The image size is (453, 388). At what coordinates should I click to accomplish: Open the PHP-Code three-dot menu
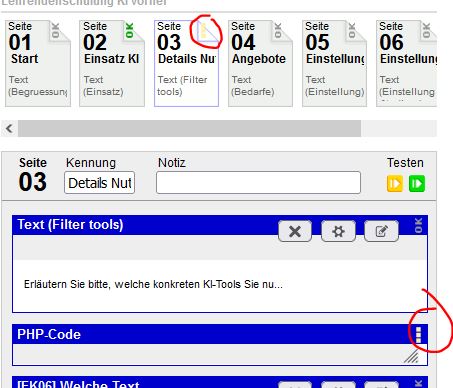(419, 335)
